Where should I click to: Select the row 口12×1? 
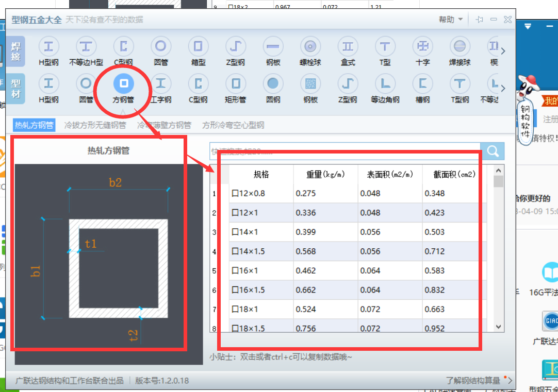(x=349, y=213)
